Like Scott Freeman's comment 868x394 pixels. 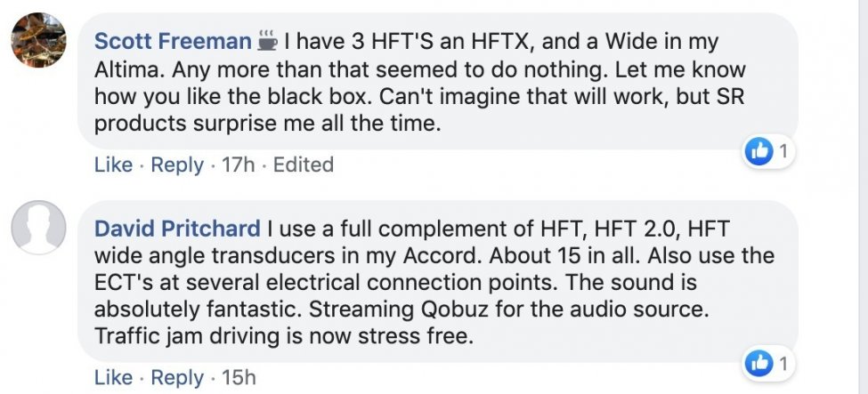(113, 165)
